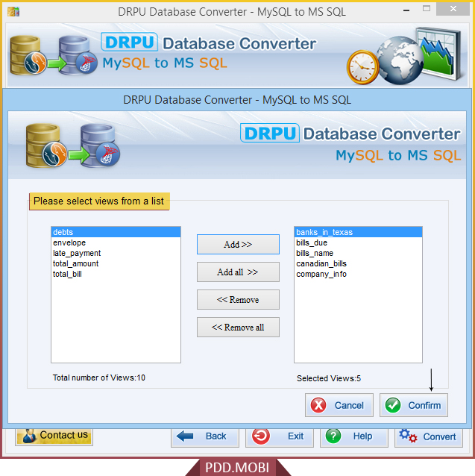Click the Selected Views:5 label
475x476 pixels.
click(329, 378)
